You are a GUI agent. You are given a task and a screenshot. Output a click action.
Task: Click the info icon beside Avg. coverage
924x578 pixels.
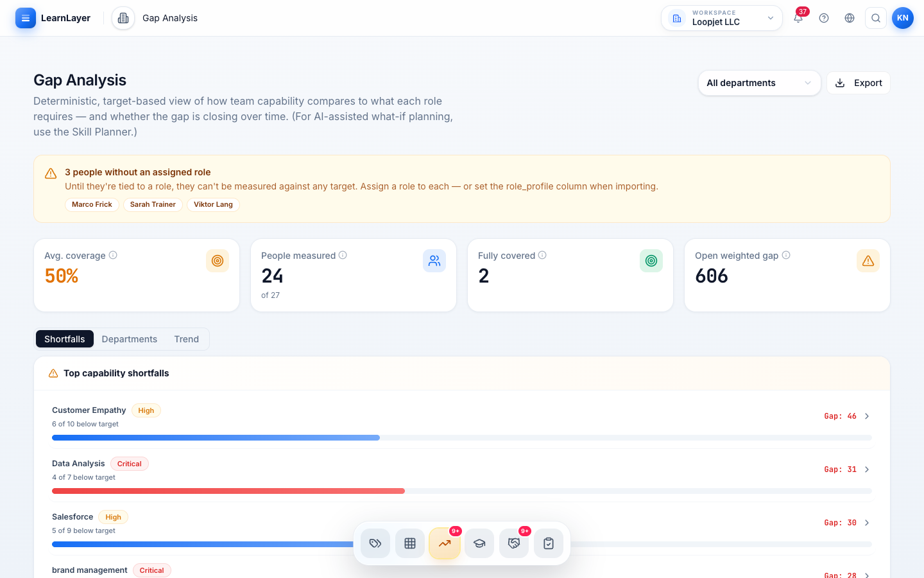tap(113, 255)
